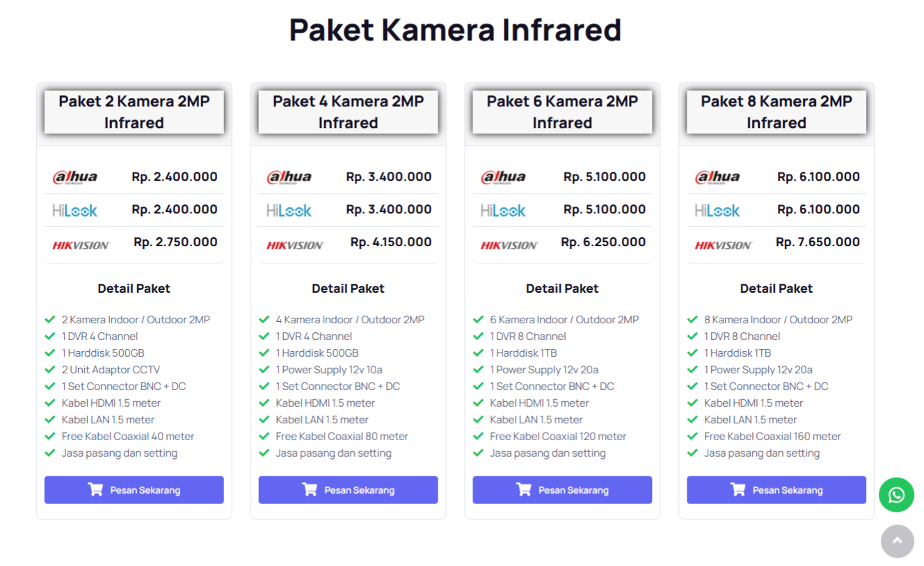Click the Paket Kamera Infrared page title
Viewport: 924px width, 566px height.
[455, 30]
